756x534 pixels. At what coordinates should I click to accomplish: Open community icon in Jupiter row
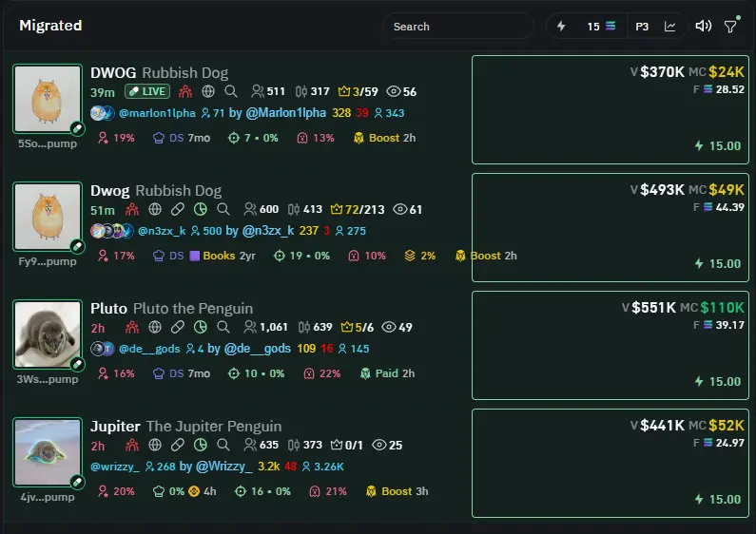click(132, 445)
